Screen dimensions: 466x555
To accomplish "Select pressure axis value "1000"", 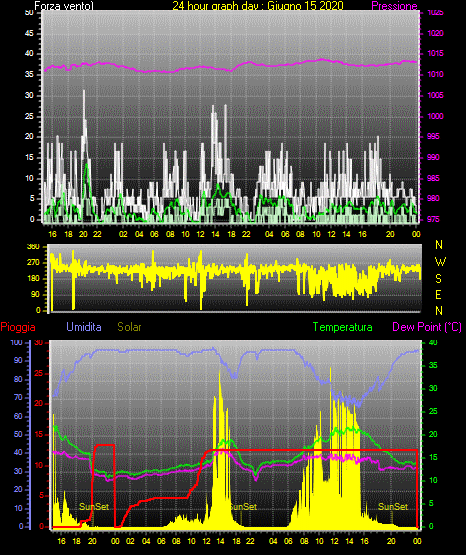I will [435, 116].
